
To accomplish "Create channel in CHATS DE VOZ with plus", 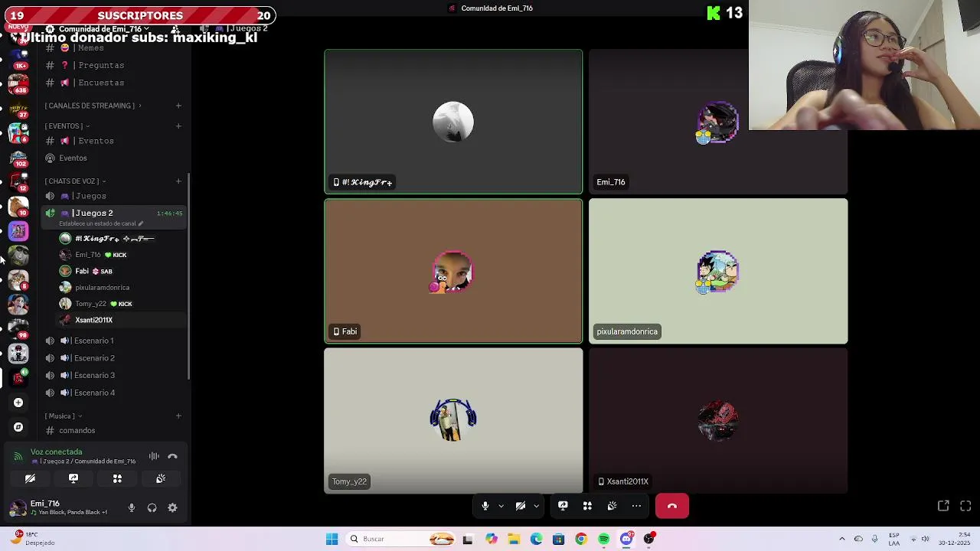I will pyautogui.click(x=178, y=181).
